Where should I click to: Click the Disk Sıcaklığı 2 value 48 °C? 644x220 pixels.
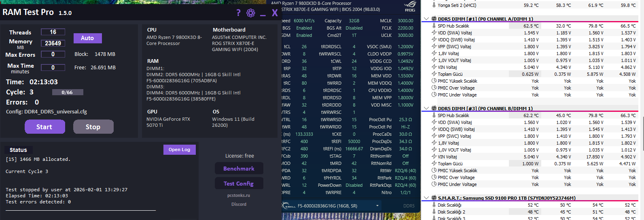click(x=533, y=212)
